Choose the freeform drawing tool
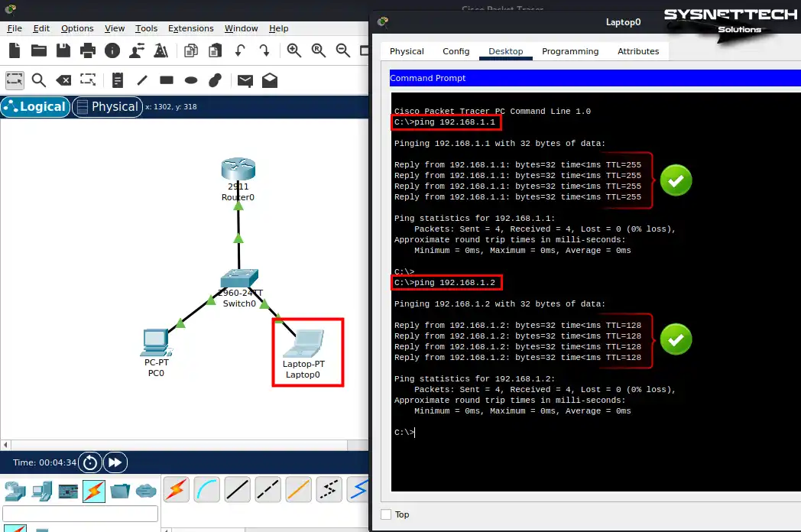Viewport: 801px width, 532px height. 215,80
